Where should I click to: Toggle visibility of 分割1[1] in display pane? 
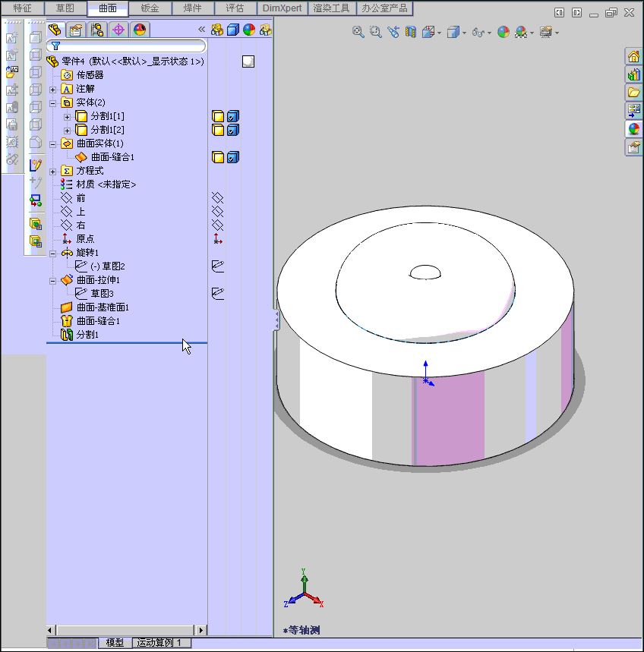pyautogui.click(x=218, y=116)
